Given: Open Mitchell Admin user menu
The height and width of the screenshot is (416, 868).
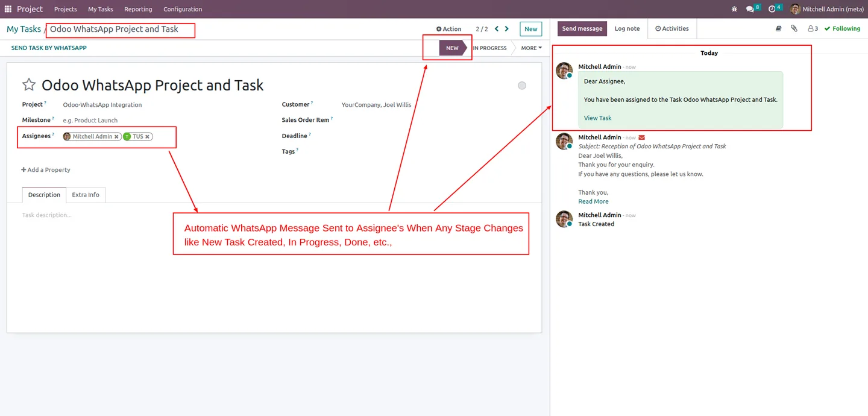Looking at the screenshot, I should [826, 9].
